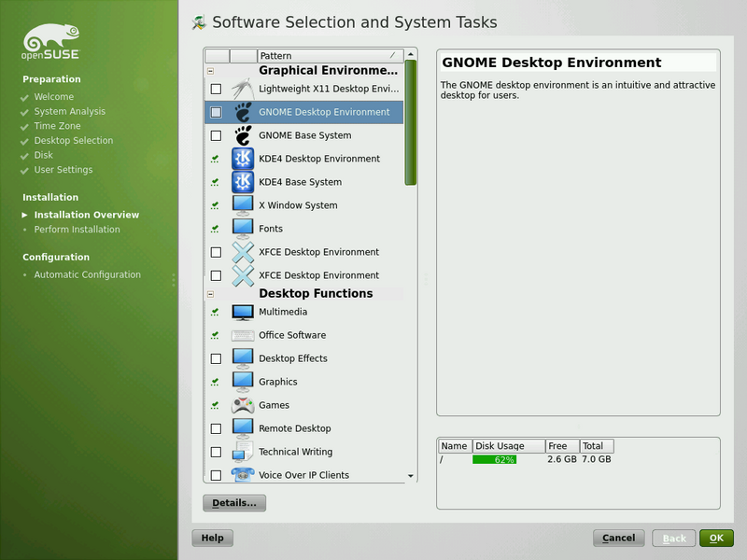Sort list by the Pattern column header
Screen dimensions: 747x560
pyautogui.click(x=331, y=56)
